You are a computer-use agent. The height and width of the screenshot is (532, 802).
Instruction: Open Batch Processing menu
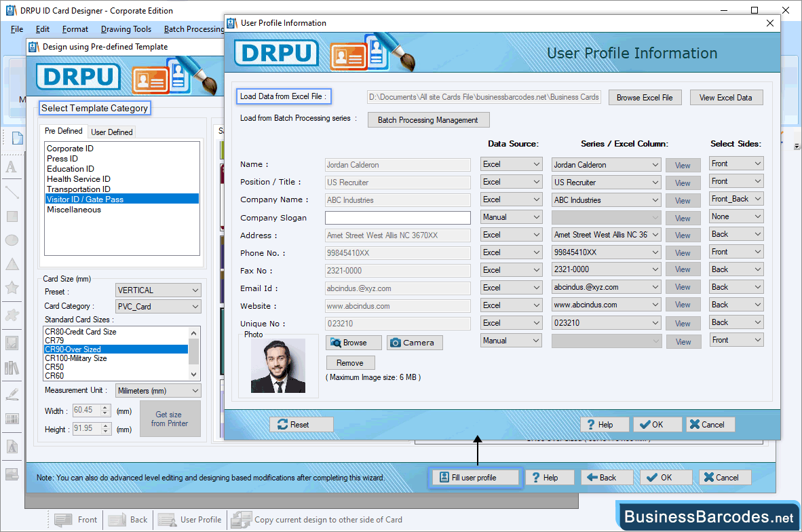(193, 29)
